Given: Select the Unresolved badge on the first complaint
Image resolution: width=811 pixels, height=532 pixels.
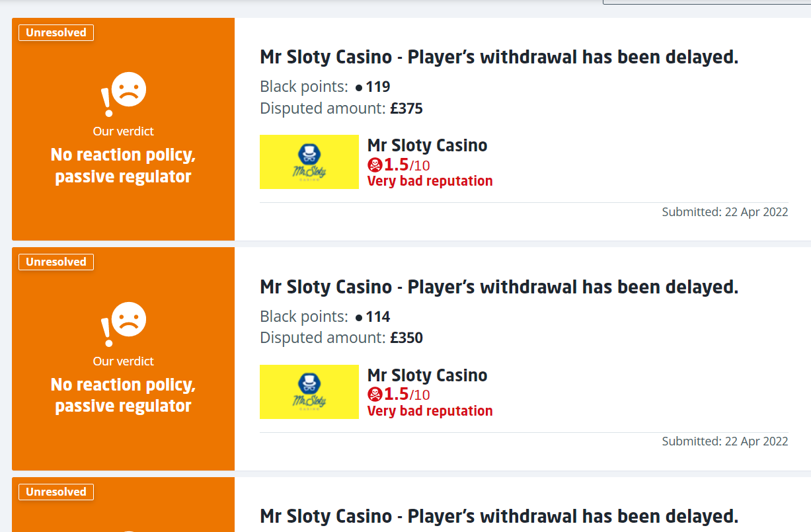Looking at the screenshot, I should (56, 32).
